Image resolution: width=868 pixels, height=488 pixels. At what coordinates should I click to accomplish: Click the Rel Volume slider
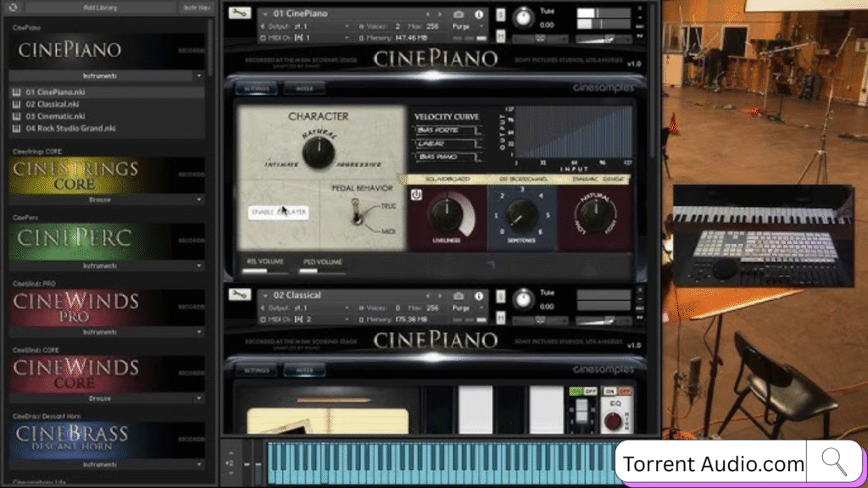click(x=264, y=270)
